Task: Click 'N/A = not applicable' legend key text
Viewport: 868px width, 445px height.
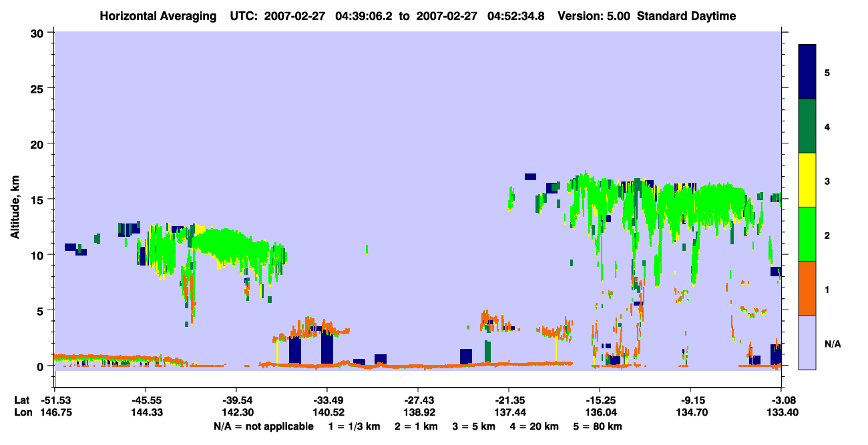Action: click(x=263, y=426)
